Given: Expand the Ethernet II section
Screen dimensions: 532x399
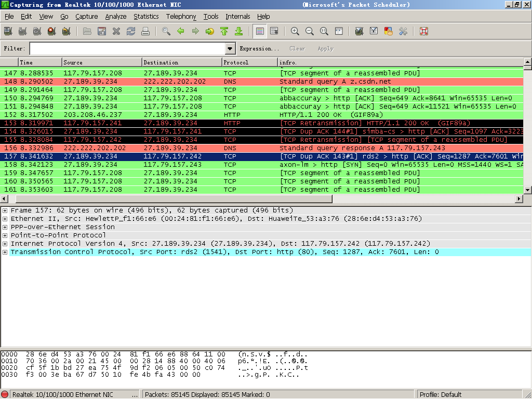Looking at the screenshot, I should (x=5, y=219).
